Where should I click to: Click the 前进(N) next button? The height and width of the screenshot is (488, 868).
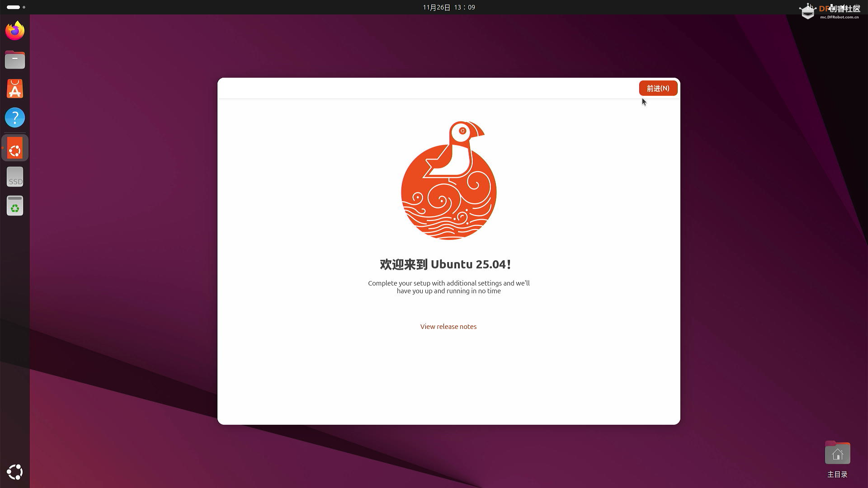click(x=658, y=88)
